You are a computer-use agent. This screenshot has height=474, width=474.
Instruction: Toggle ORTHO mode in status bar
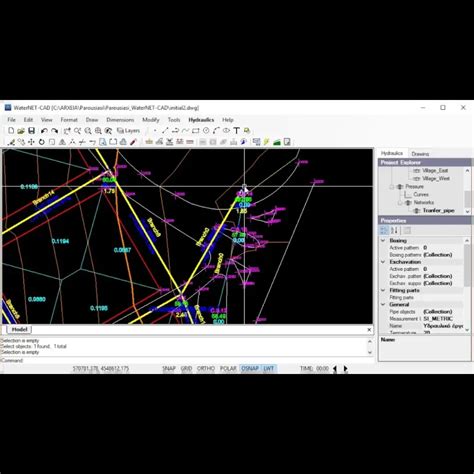click(x=206, y=368)
